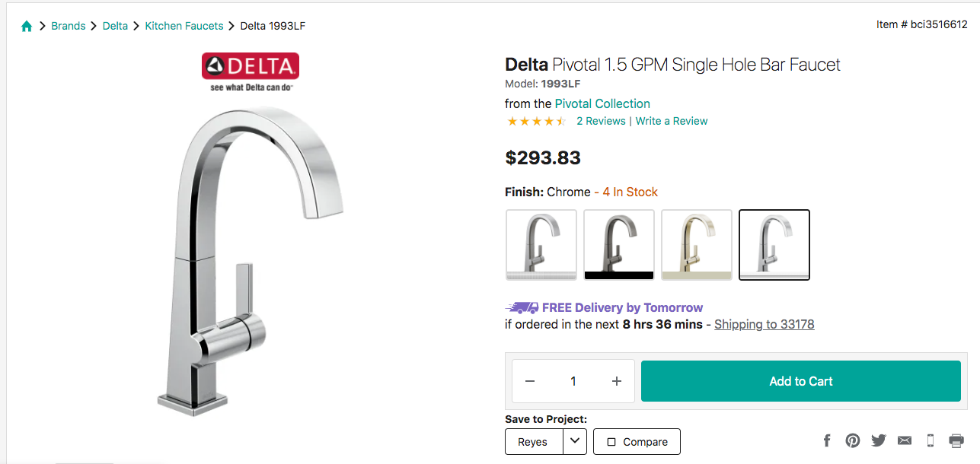Screen dimensions: 980x464
Task: Go to Brands in breadcrumb
Action: pyautogui.click(x=69, y=26)
